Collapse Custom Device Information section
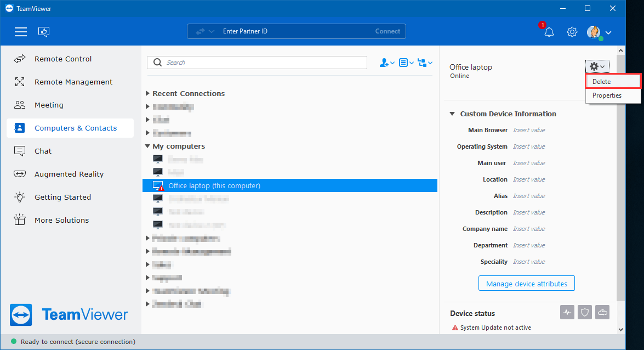This screenshot has height=350, width=644. click(452, 114)
